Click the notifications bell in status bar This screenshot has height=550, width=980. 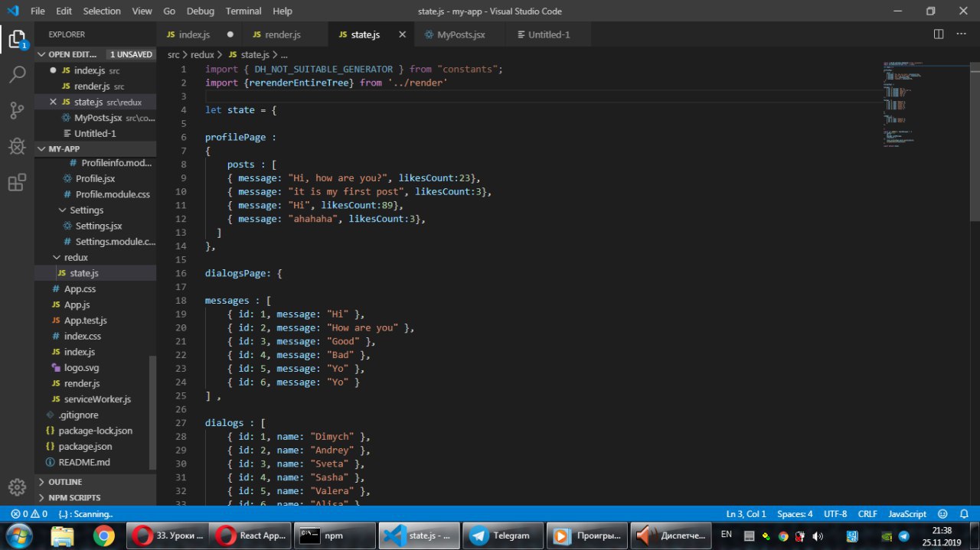[963, 514]
